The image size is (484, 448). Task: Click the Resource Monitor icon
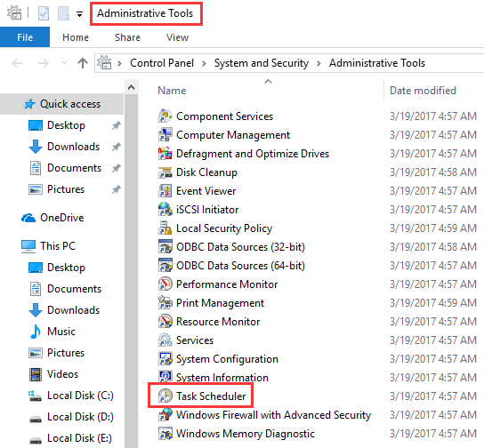point(165,322)
